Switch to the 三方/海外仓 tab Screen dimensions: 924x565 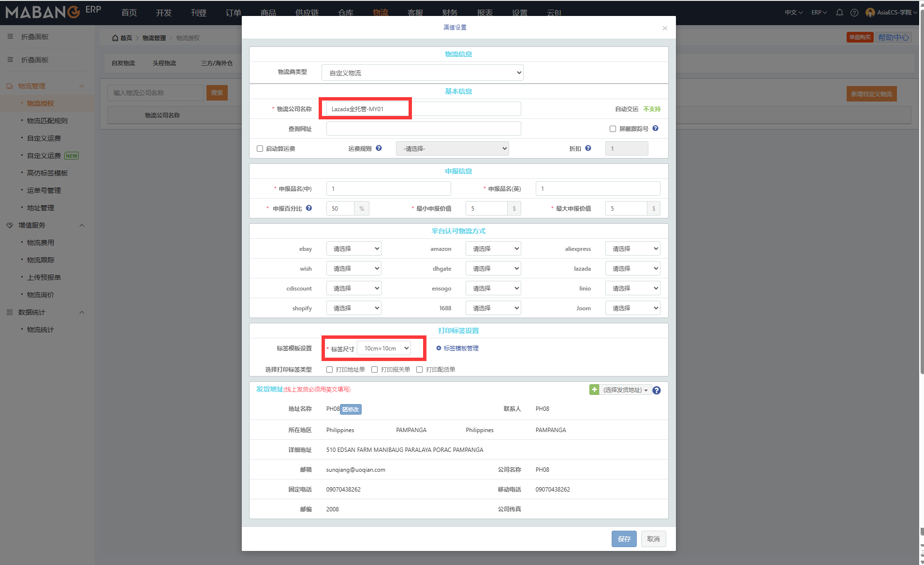(217, 63)
